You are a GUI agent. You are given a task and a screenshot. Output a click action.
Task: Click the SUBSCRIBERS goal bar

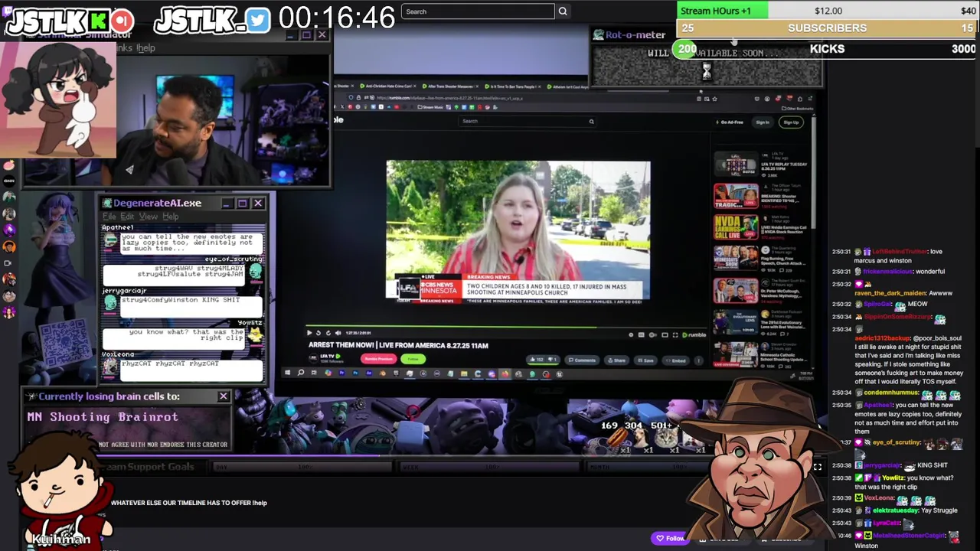827,28
